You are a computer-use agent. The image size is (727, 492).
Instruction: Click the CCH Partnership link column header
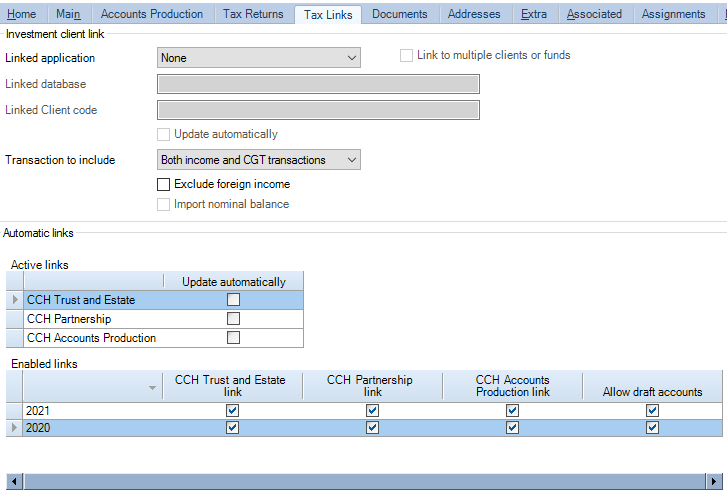tap(373, 386)
